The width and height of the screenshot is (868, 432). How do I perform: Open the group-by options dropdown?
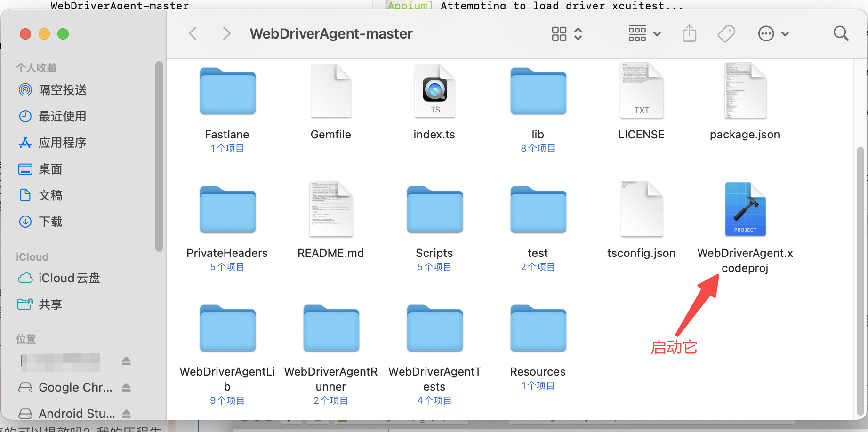pos(644,33)
